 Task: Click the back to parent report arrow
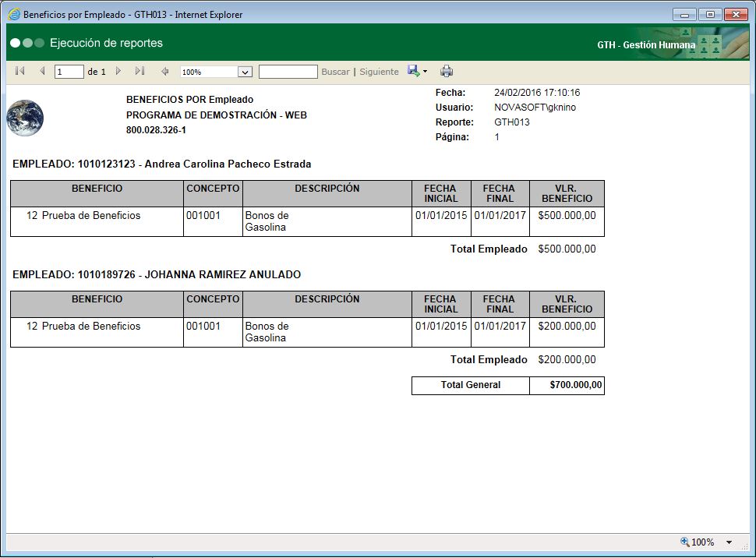[165, 72]
